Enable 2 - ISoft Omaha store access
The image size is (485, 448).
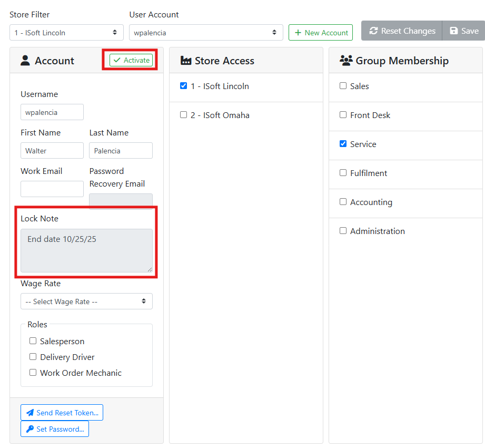click(x=184, y=115)
